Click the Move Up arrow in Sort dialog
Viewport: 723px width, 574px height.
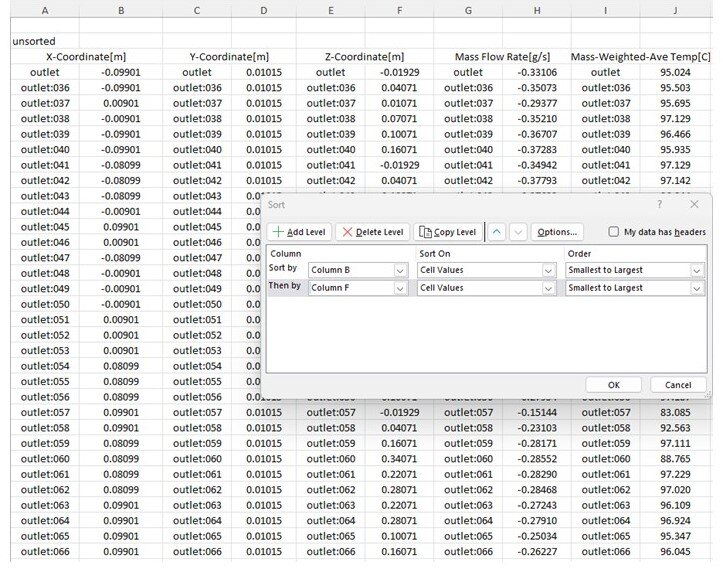(497, 232)
